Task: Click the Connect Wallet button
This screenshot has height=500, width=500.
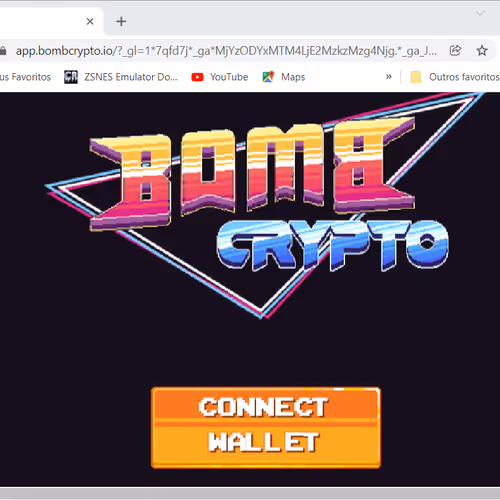Action: click(266, 428)
